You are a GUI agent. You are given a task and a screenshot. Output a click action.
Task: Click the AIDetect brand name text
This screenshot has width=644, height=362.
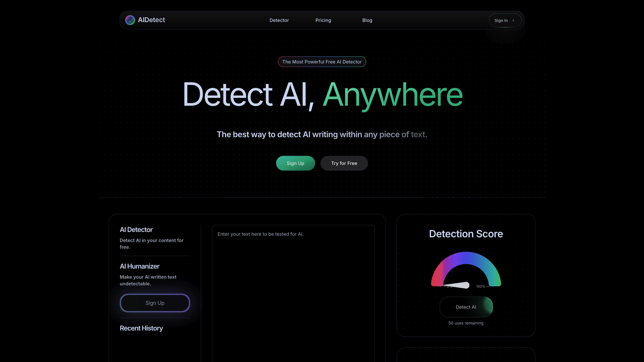[x=152, y=20]
